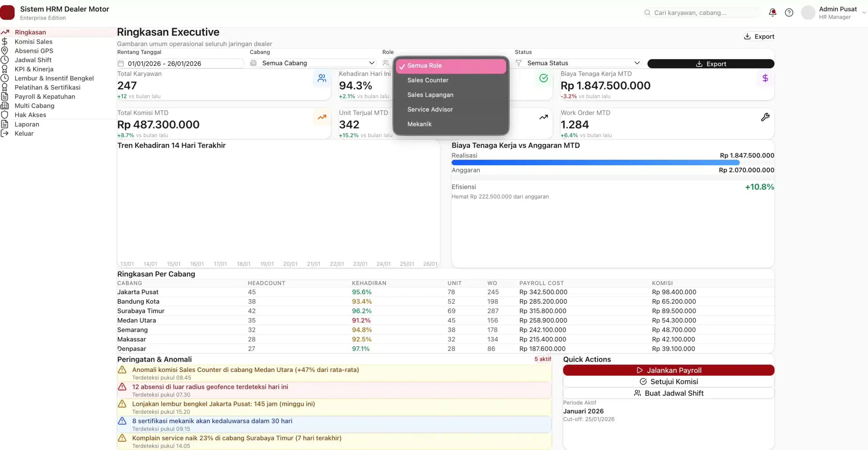This screenshot has width=868, height=450.
Task: Open KPI & Kinerja from the sidebar
Action: pyautogui.click(x=34, y=69)
